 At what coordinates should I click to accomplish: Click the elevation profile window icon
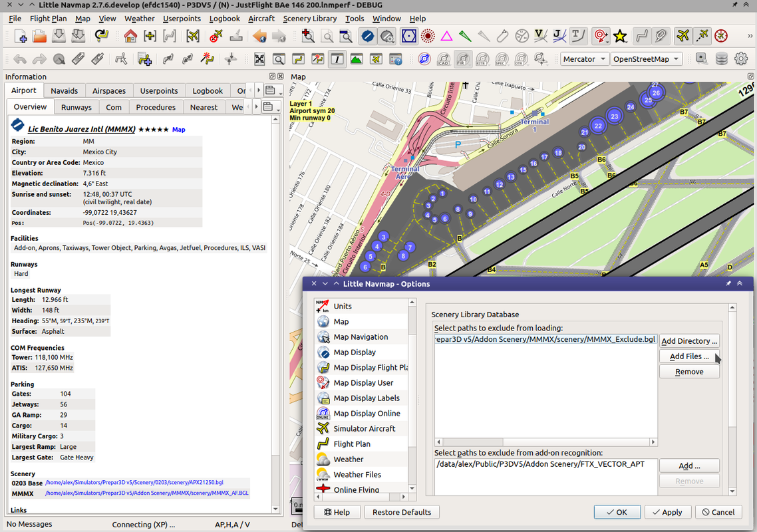click(357, 59)
